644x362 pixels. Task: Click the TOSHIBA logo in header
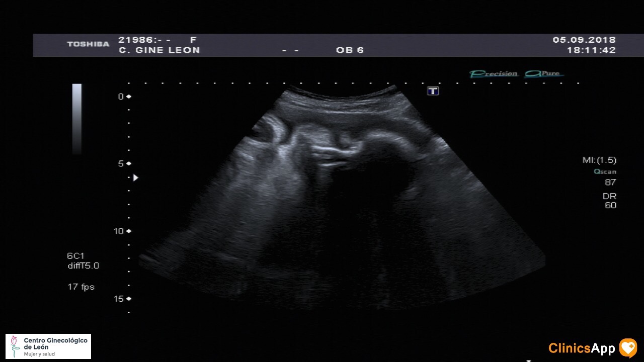point(88,44)
